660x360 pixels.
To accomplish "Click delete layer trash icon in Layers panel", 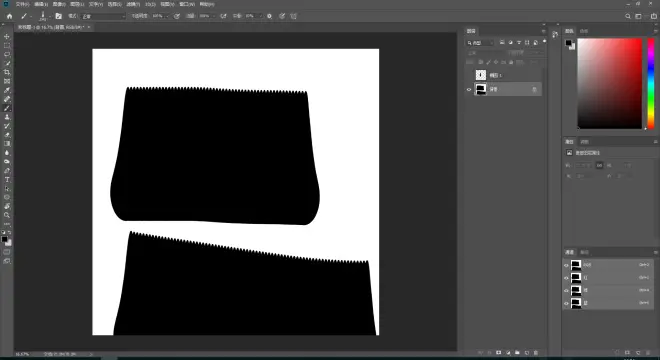I will pos(536,352).
